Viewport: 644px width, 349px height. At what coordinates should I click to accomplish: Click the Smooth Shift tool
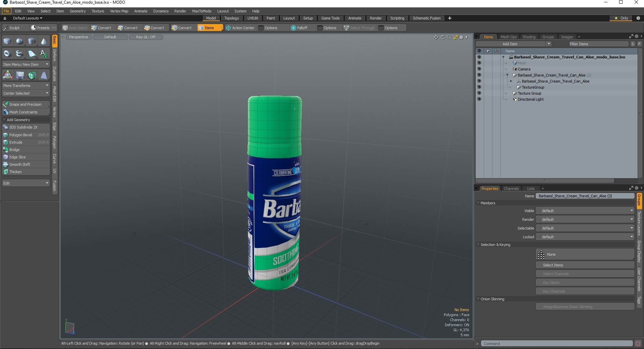[x=26, y=164]
